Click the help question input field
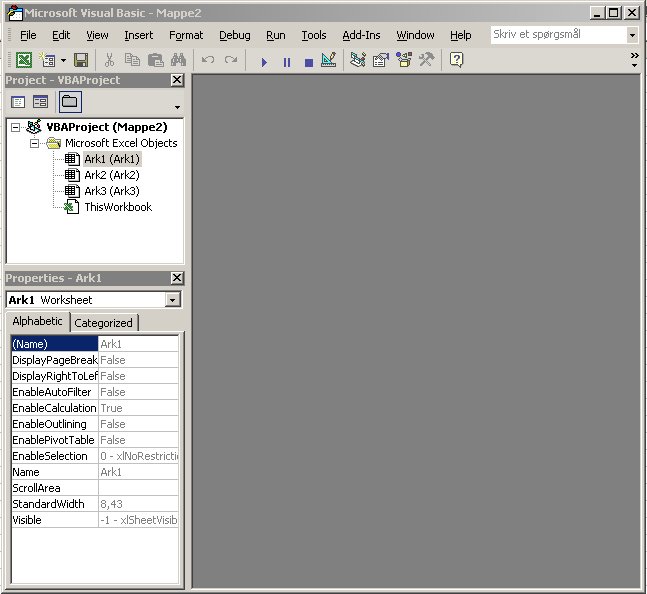The image size is (647, 594). click(x=557, y=34)
